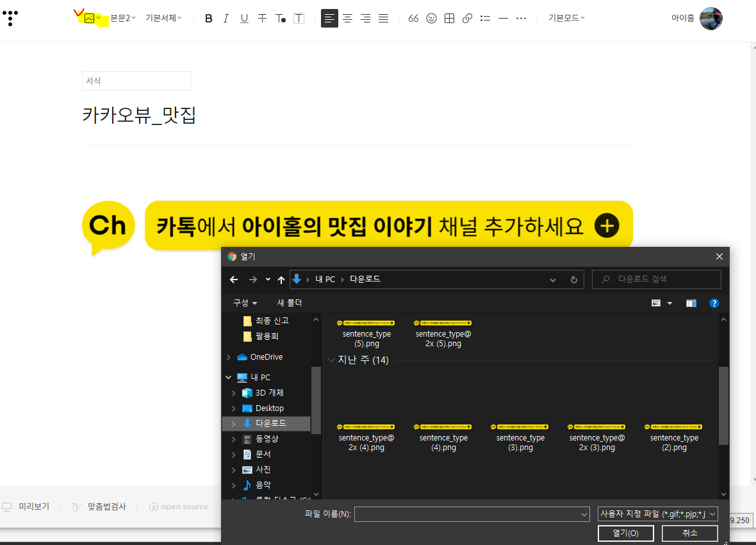This screenshot has height=545, width=756.
Task: Open the 본문2 paragraph style dropdown
Action: tap(123, 18)
